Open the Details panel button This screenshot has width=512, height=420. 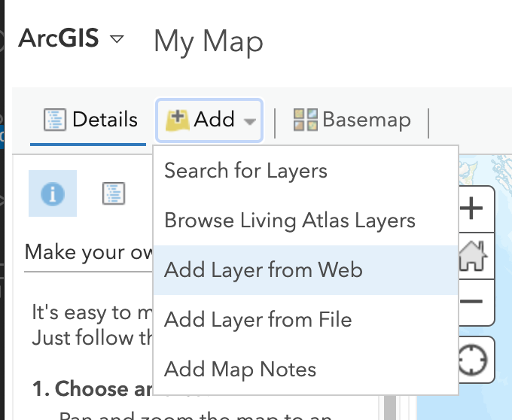pyautogui.click(x=90, y=120)
